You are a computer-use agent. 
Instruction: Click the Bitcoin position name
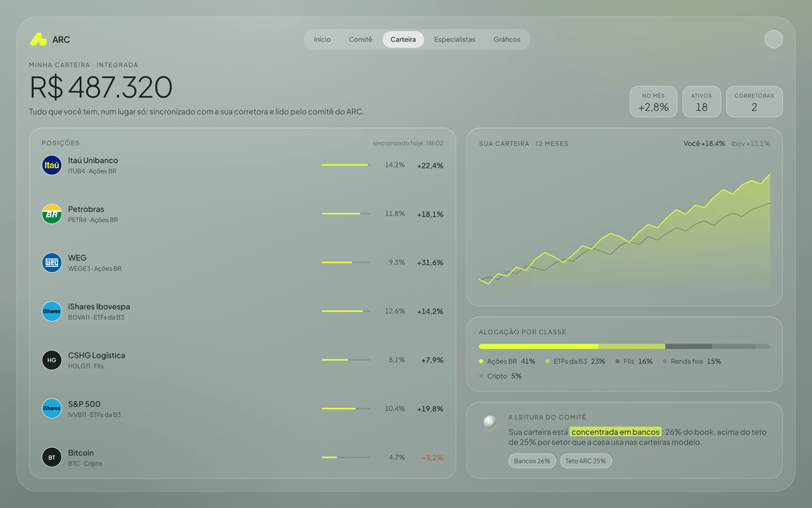tap(81, 453)
